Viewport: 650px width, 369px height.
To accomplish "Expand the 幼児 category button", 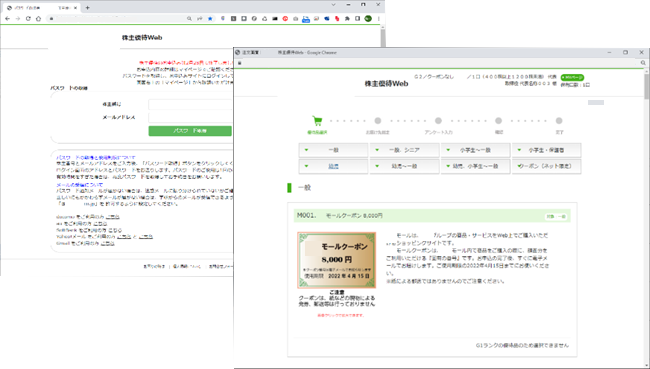I will pyautogui.click(x=333, y=166).
